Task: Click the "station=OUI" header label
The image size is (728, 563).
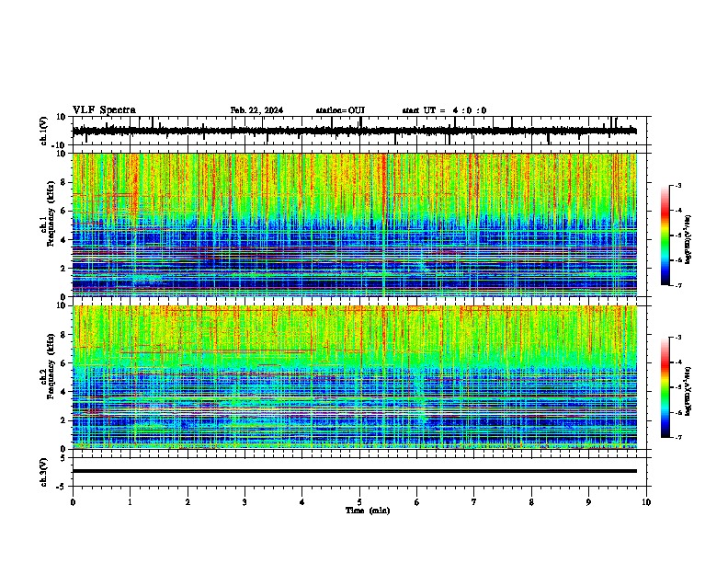Action: (340, 110)
